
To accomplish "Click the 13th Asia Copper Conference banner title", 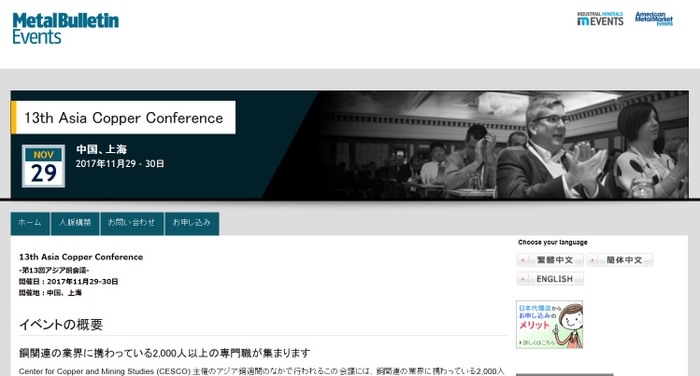I will coord(123,117).
